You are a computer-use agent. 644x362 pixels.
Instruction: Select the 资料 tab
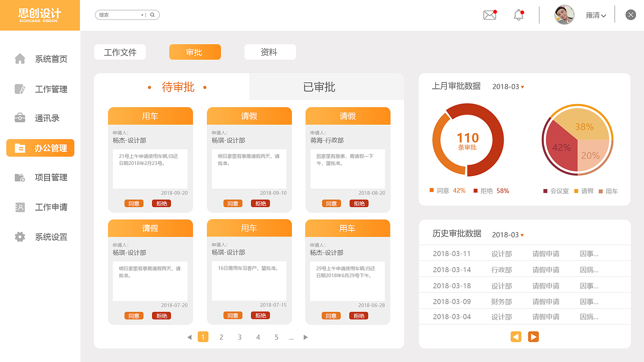click(270, 52)
